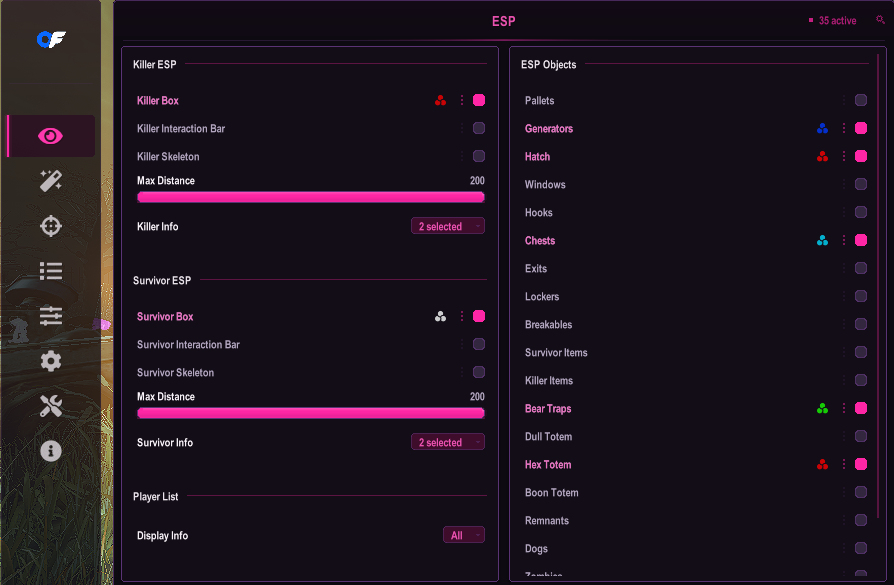Viewport: 894px width, 585px height.
Task: Disable Bear Traps toggle
Action: click(x=861, y=408)
